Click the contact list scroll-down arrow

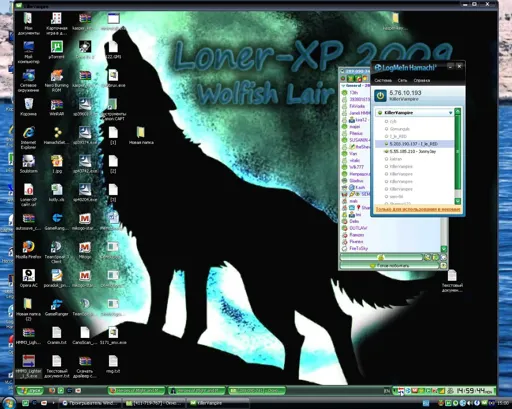444,249
